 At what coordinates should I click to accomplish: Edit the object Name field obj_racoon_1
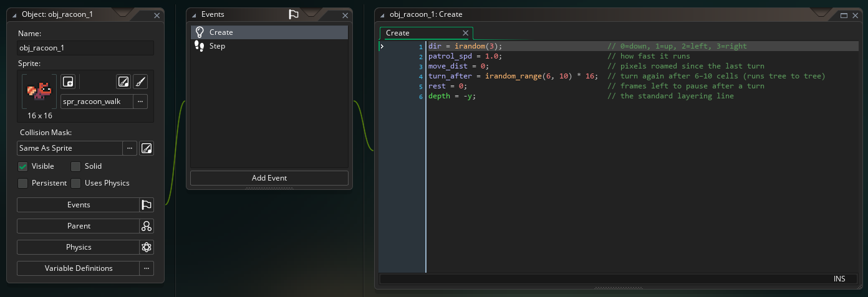(85, 48)
